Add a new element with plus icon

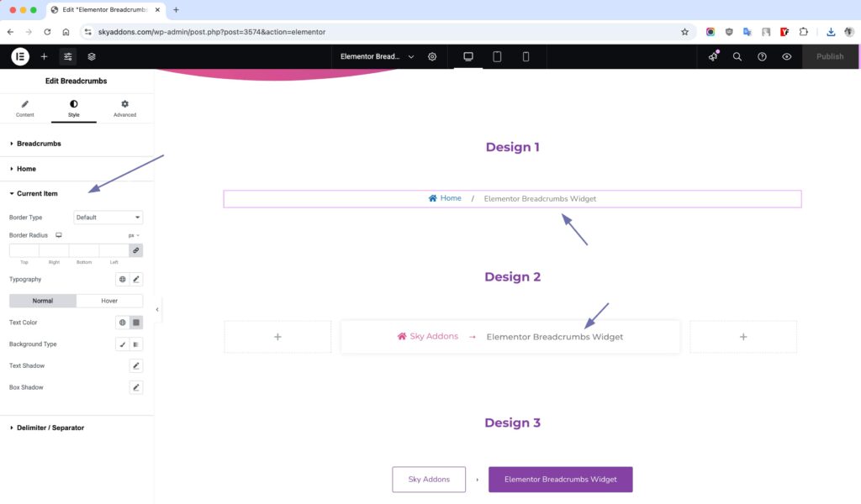coord(44,56)
